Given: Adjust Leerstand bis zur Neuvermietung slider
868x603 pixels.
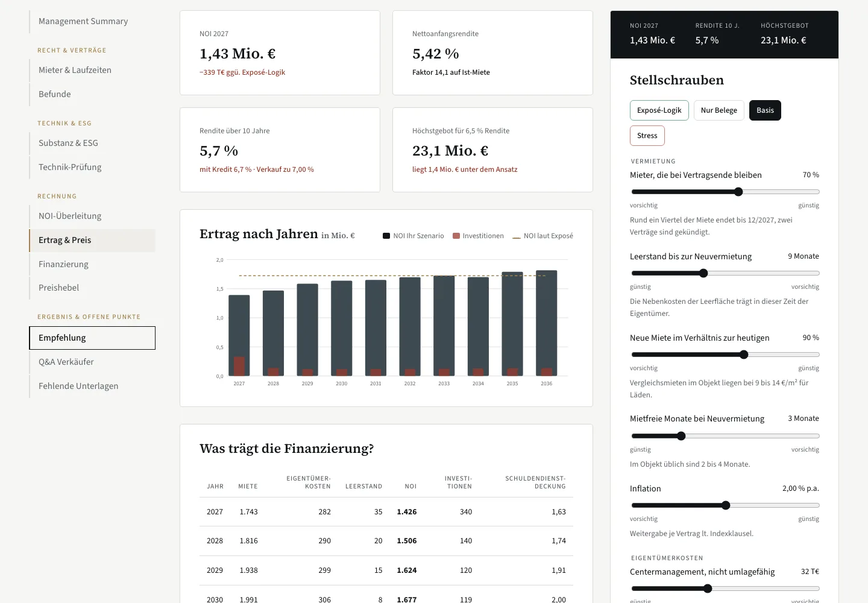Looking at the screenshot, I should (x=703, y=273).
